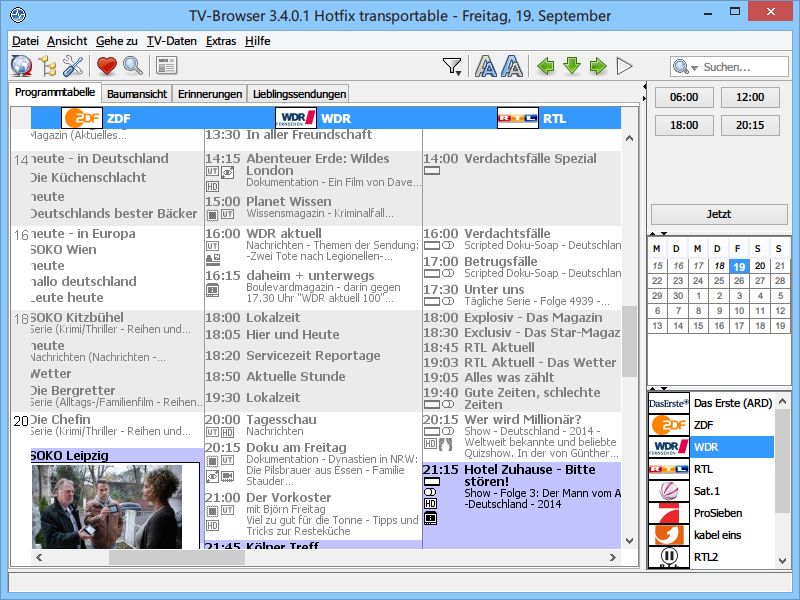Click the program table vertical scrollbar thumb
Image resolution: width=800 pixels, height=600 pixels.
coord(630,341)
